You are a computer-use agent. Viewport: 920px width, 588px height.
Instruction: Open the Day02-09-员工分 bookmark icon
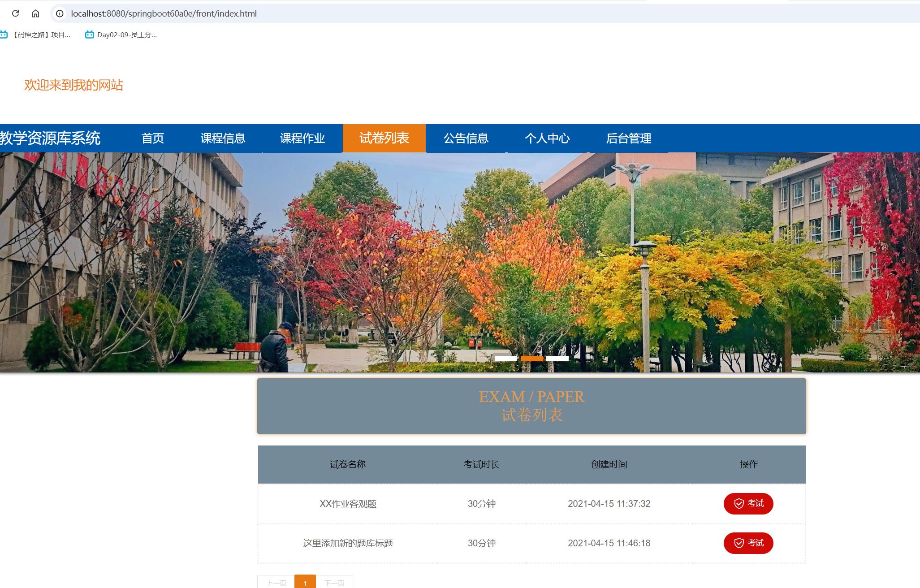(x=89, y=34)
